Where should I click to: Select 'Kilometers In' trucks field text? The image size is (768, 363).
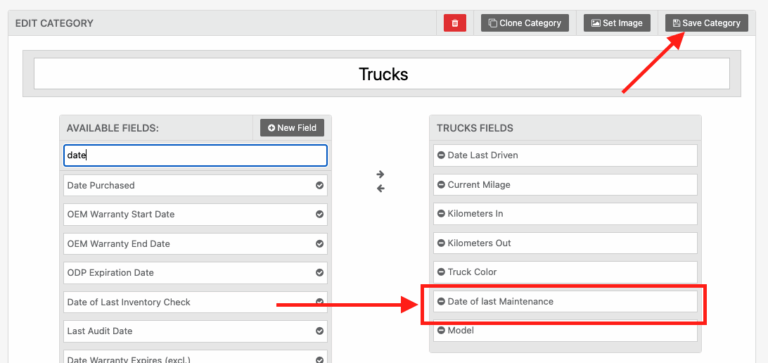coord(476,214)
